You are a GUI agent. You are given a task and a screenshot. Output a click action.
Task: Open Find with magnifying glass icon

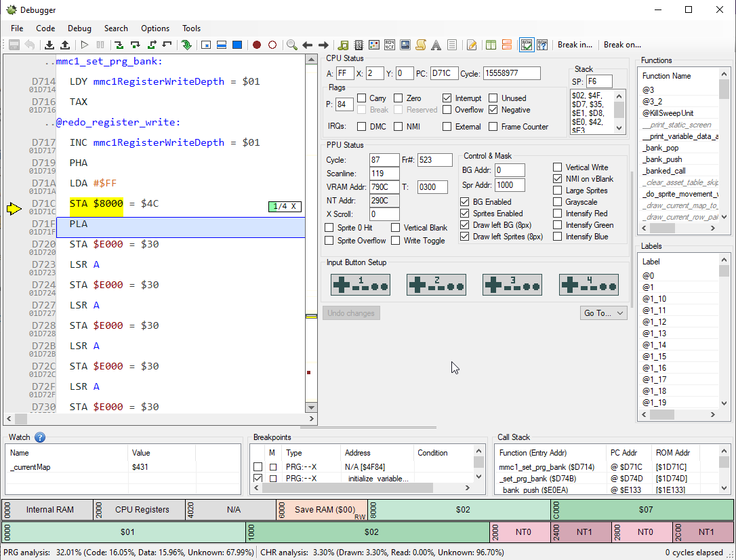coord(292,45)
